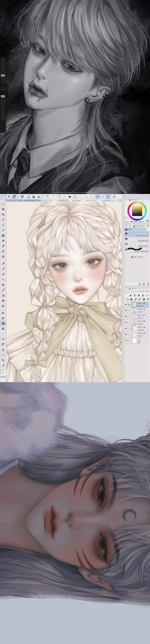Select the Fill bucket tool
The image size is (150, 644).
coord(3,323)
